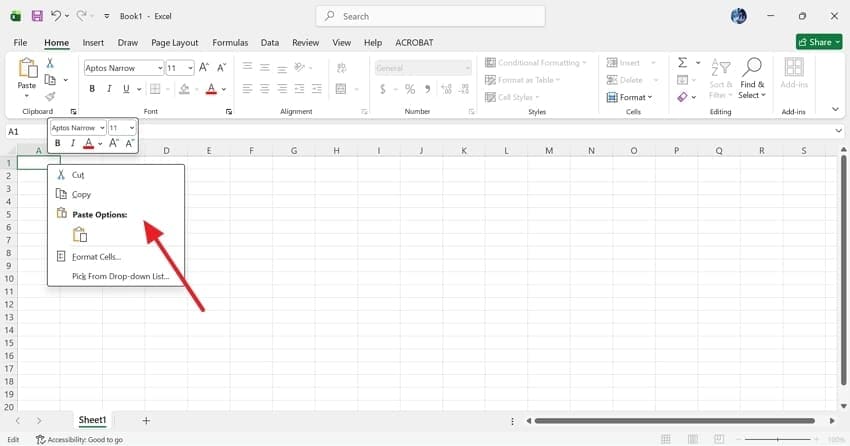850x446 pixels.
Task: Click the View tab
Action: [342, 42]
